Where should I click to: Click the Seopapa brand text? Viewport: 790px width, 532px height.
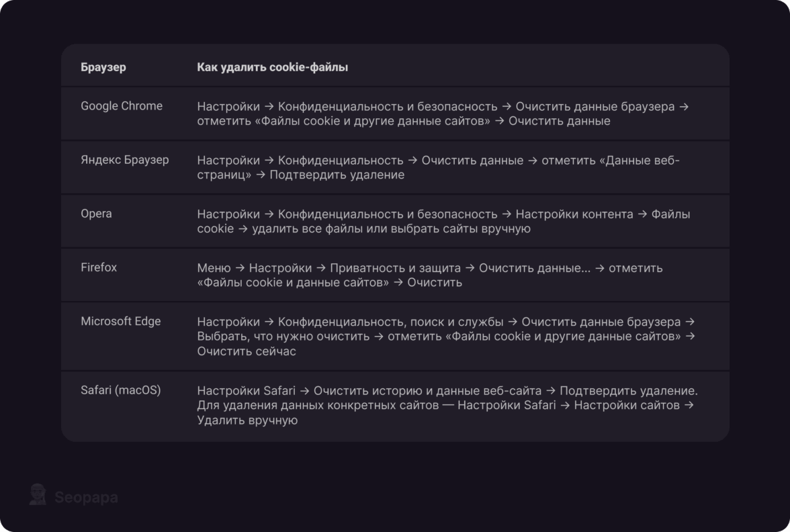[x=86, y=498]
